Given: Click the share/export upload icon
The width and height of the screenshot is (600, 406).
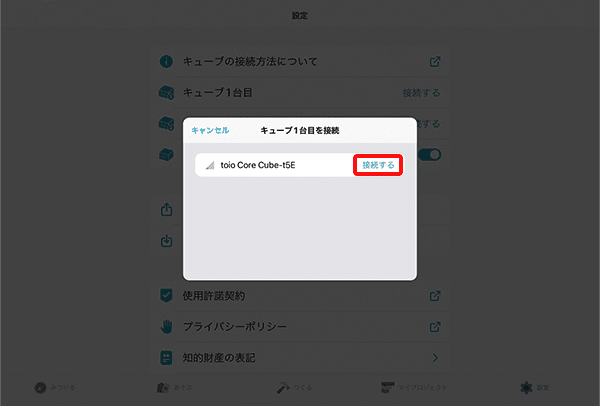Looking at the screenshot, I should coord(166,209).
